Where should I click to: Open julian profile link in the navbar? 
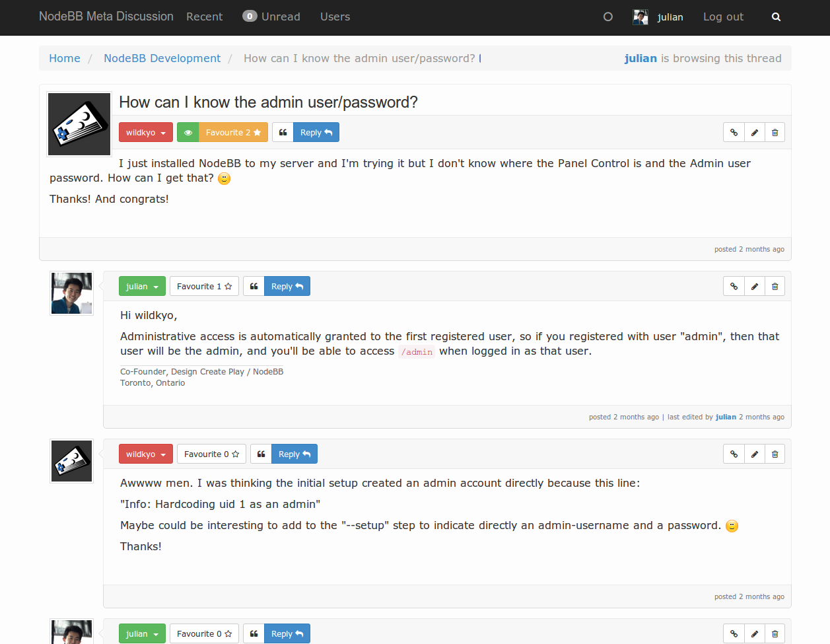click(x=670, y=17)
